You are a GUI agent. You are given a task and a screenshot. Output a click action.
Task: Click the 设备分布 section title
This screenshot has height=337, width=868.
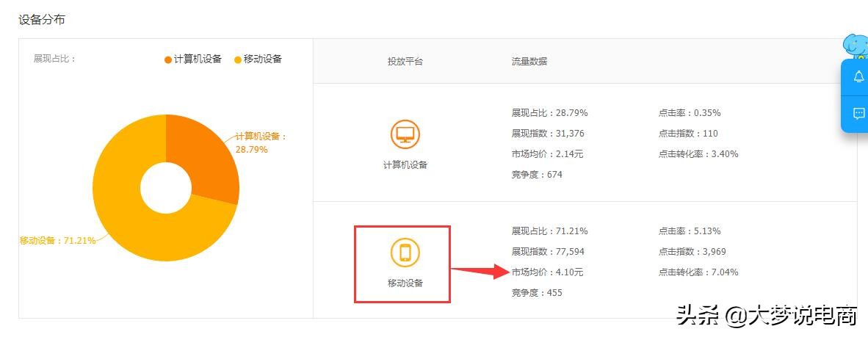tap(42, 20)
